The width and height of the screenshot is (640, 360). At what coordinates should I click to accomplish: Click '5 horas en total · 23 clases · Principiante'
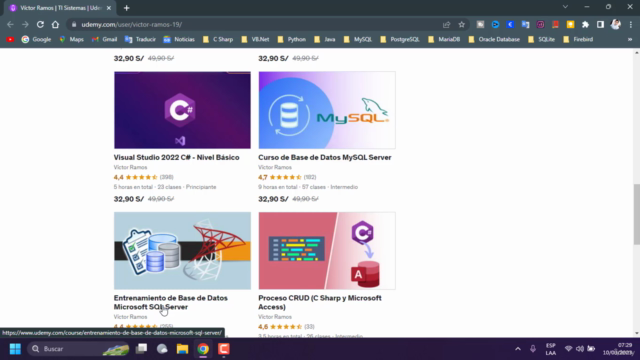coord(165,187)
